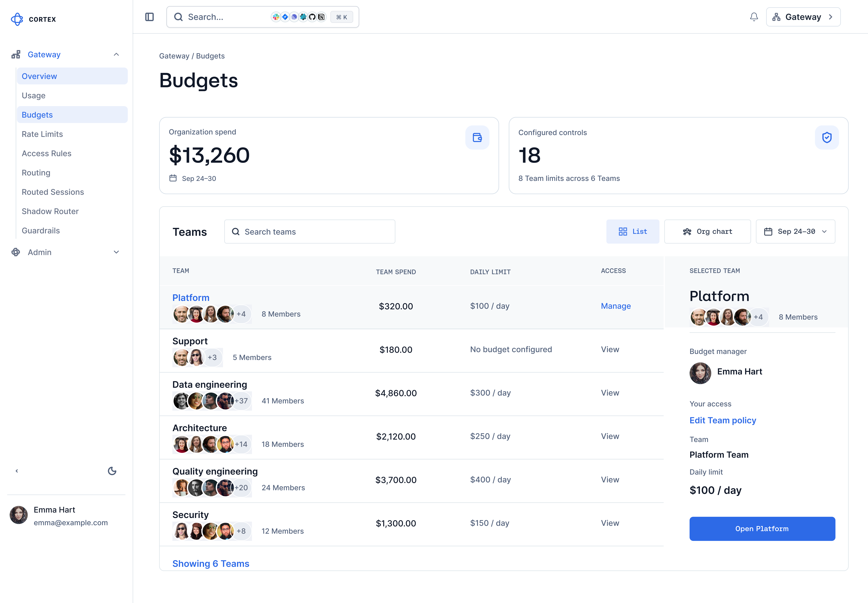Screen dimensions: 868x603
Task: Open the Sep 24–30 date range dropdown
Action: tap(796, 232)
